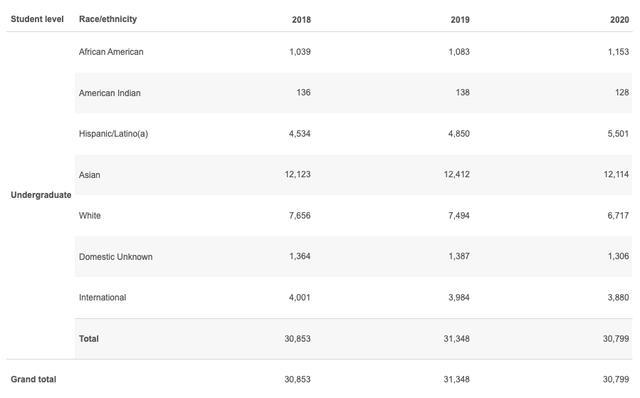Select the African American row label
640x398 pixels.
click(111, 52)
